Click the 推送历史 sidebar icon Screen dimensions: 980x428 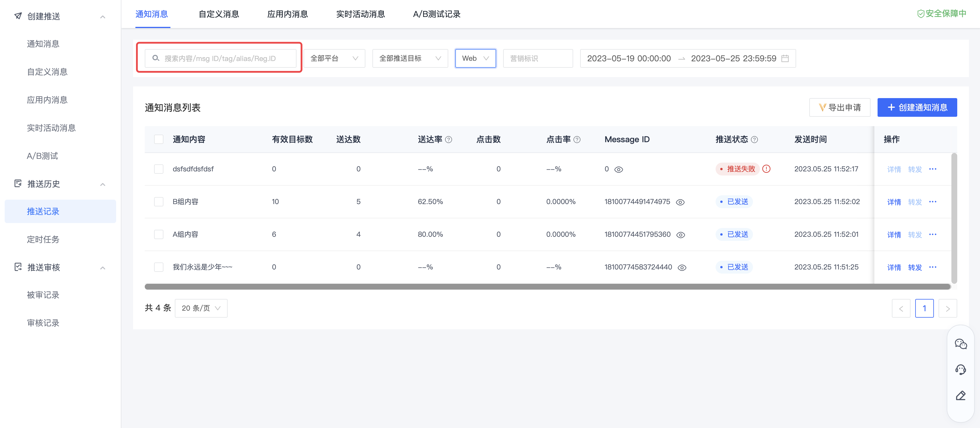[18, 184]
